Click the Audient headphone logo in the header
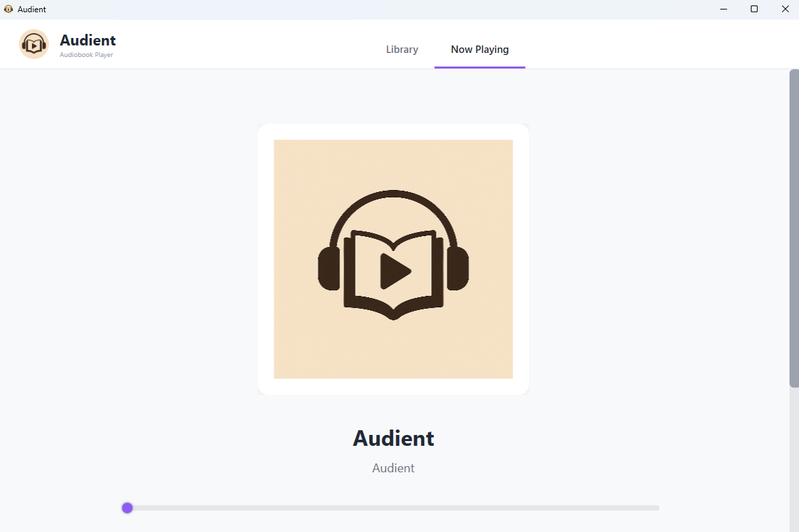 click(33, 43)
